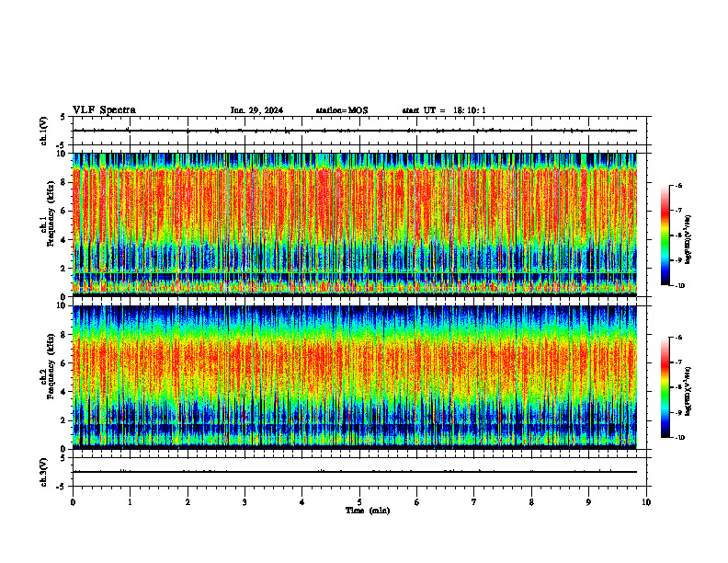
Task: Click time axis tick label "3"
Action: coord(245,502)
